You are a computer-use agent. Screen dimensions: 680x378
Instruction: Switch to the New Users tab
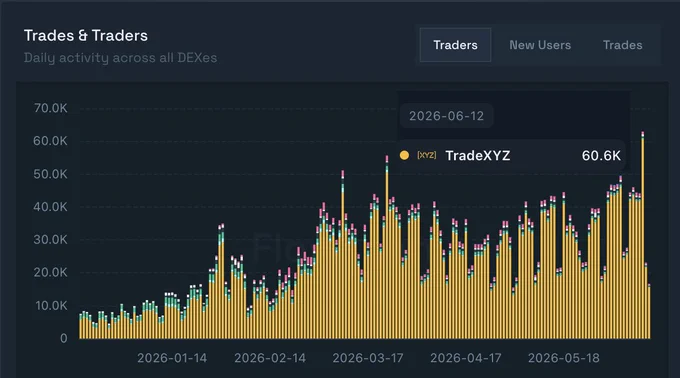tap(540, 45)
